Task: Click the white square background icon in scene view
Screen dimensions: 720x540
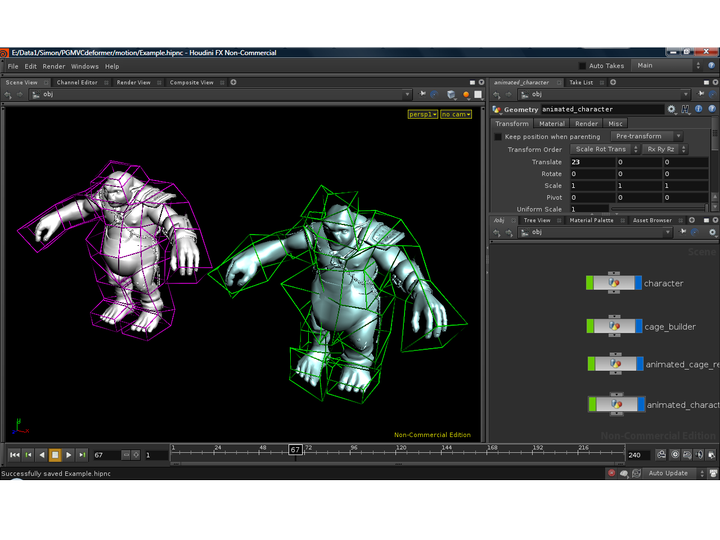Action: coord(478,95)
